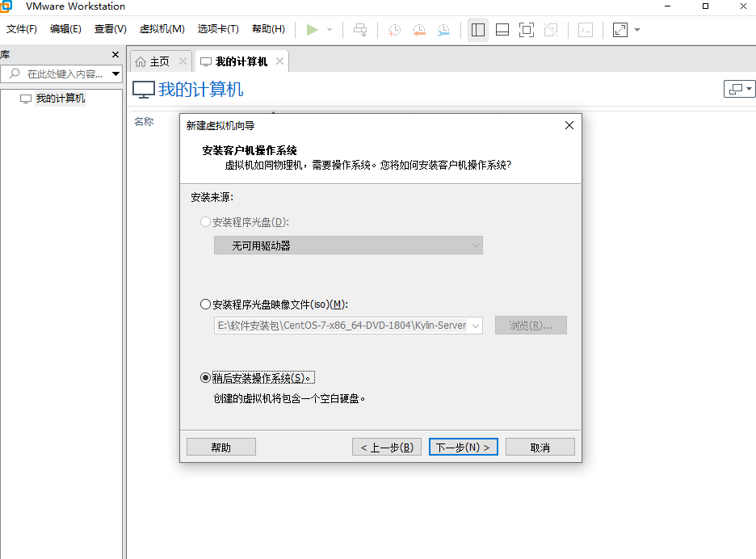Click the unity mode icon
Screen dimensions: 756x559
click(x=551, y=30)
